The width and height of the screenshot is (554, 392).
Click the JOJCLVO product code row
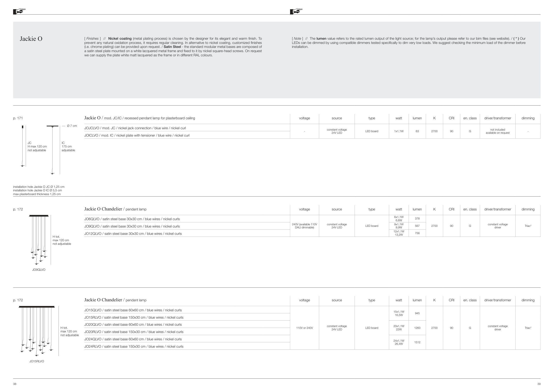point(135,128)
